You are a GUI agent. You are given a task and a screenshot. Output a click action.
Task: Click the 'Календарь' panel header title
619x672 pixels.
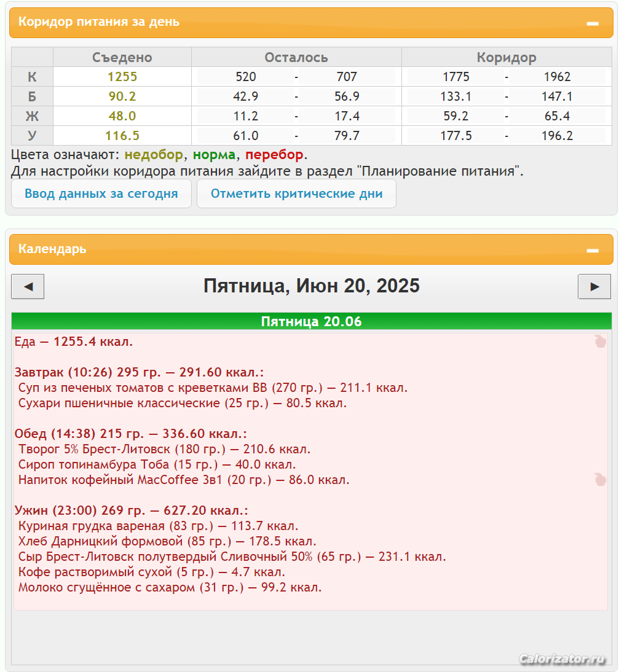coord(52,249)
